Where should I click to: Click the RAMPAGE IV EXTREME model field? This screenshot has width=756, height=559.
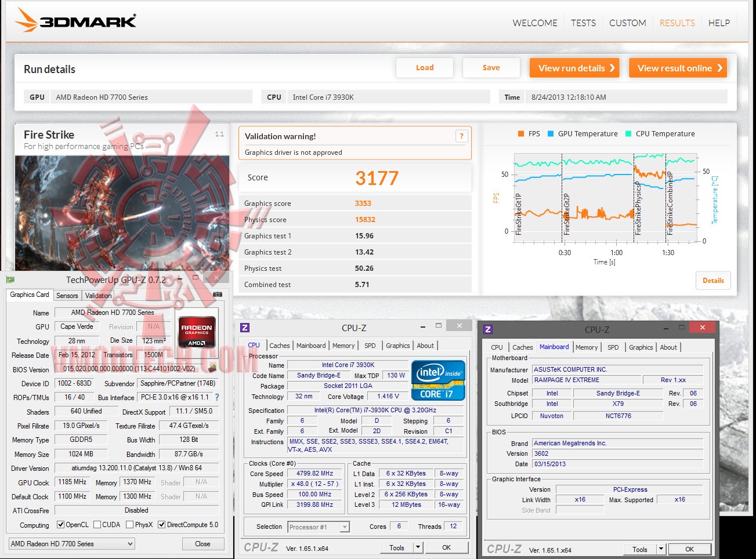pyautogui.click(x=586, y=380)
